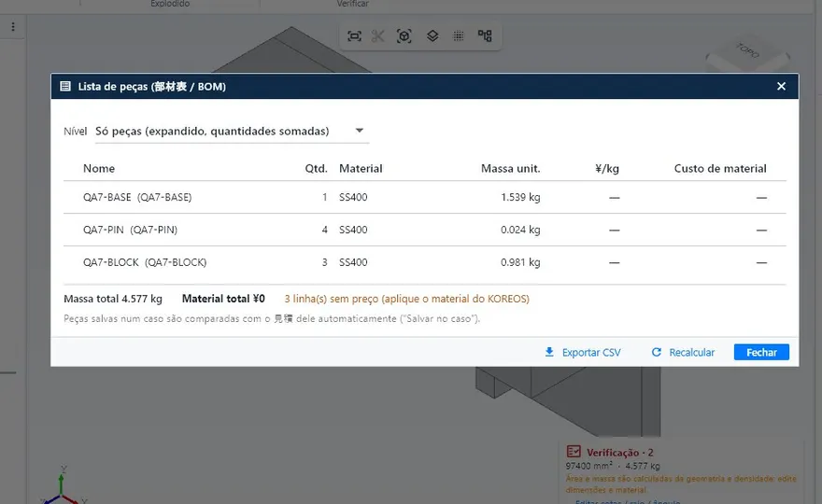This screenshot has width=822, height=504.
Task: Click the parts list icon in the dialog title
Action: coord(65,87)
